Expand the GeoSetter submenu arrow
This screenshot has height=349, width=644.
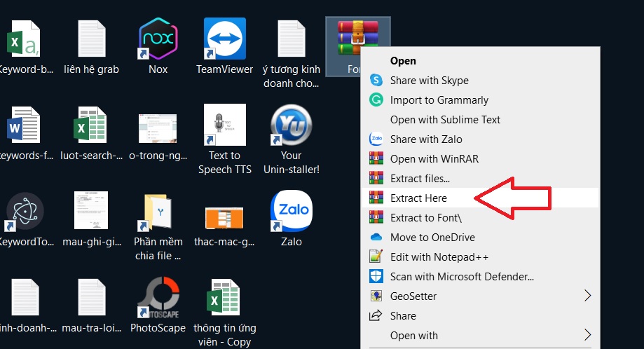point(587,296)
